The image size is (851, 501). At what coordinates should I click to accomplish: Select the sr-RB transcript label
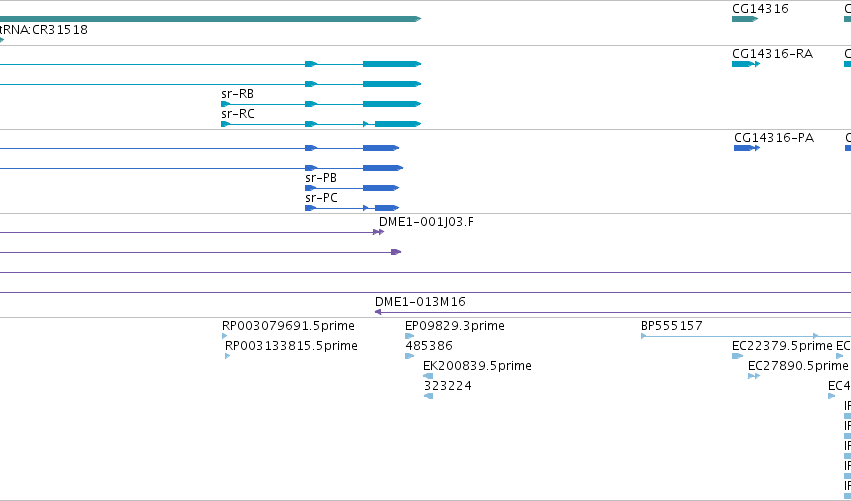[x=237, y=94]
